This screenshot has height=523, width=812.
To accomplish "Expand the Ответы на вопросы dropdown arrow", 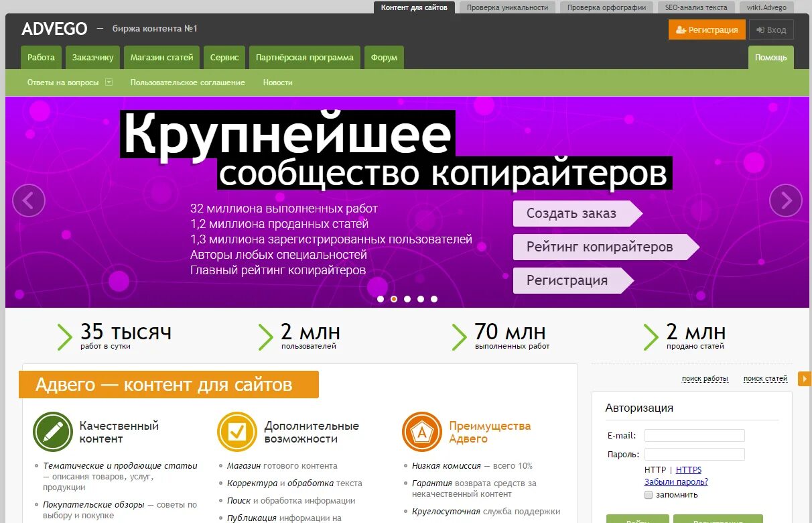I will click(x=109, y=82).
